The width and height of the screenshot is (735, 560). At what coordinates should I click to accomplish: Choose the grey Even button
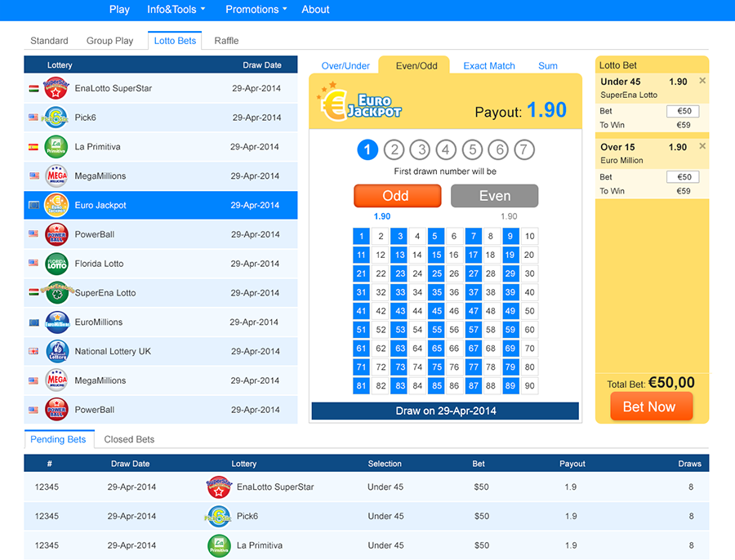(x=494, y=196)
